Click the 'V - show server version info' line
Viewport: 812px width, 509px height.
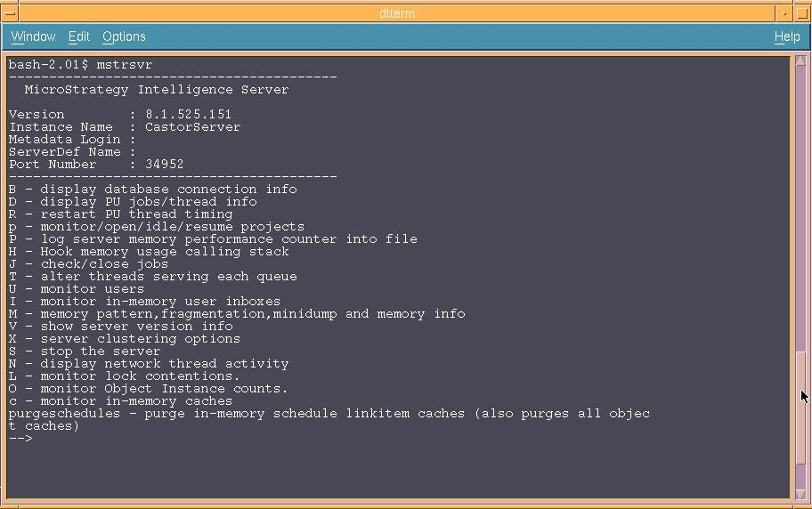coord(121,326)
